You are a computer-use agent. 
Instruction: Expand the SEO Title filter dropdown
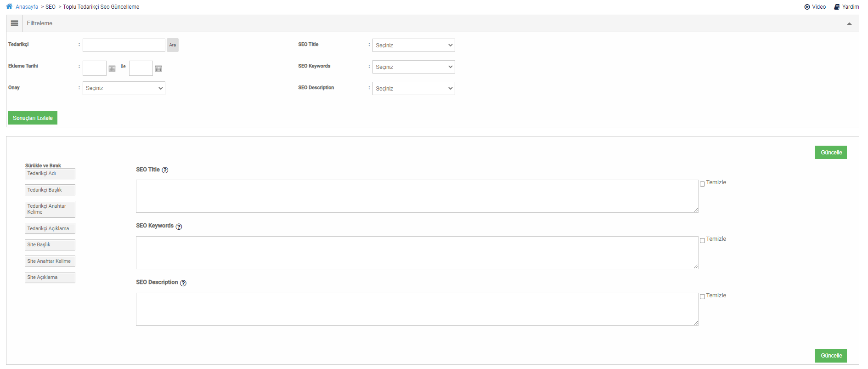(413, 45)
